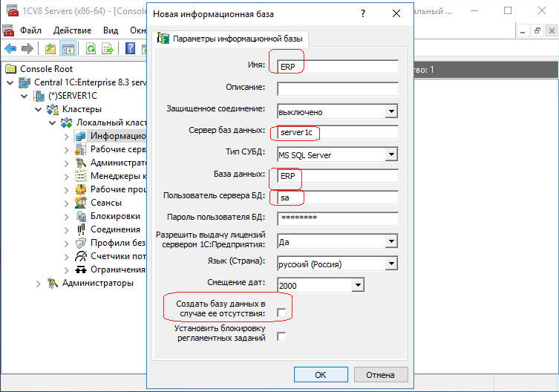
Task: Select the (*)SERVER1C tree node
Action: pyautogui.click(x=72, y=96)
